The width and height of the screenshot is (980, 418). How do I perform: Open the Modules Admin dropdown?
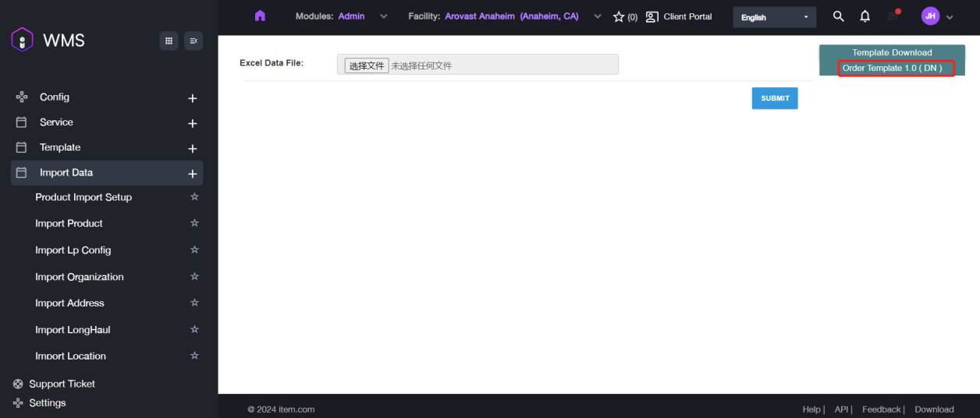click(342, 16)
